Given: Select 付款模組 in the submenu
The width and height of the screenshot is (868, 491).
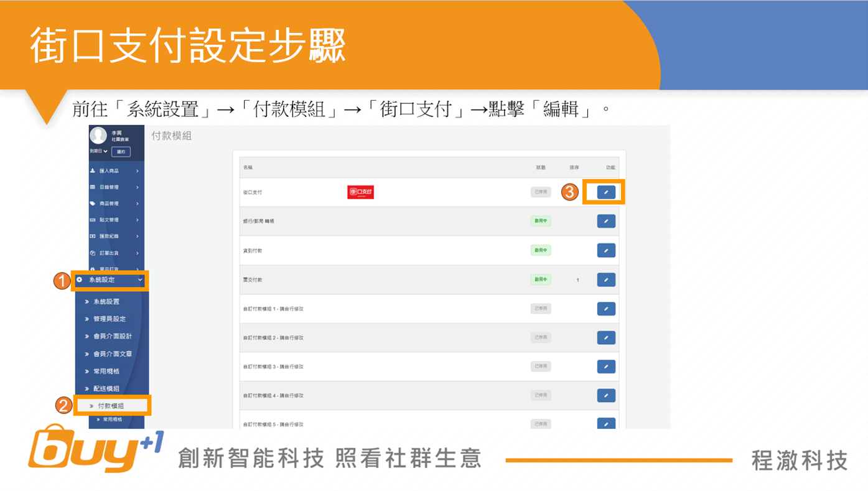Looking at the screenshot, I should coord(111,406).
